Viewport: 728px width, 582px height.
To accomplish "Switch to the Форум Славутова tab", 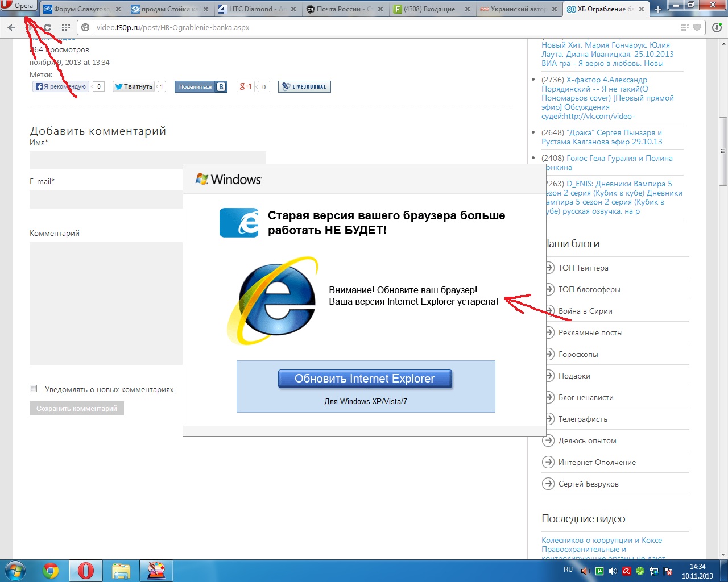I will (x=82, y=9).
